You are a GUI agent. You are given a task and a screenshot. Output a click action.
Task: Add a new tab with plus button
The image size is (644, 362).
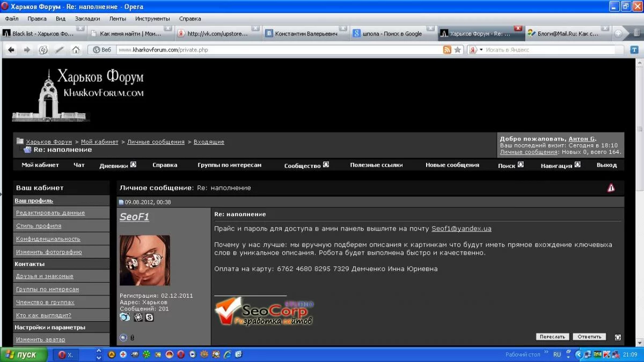tap(618, 33)
